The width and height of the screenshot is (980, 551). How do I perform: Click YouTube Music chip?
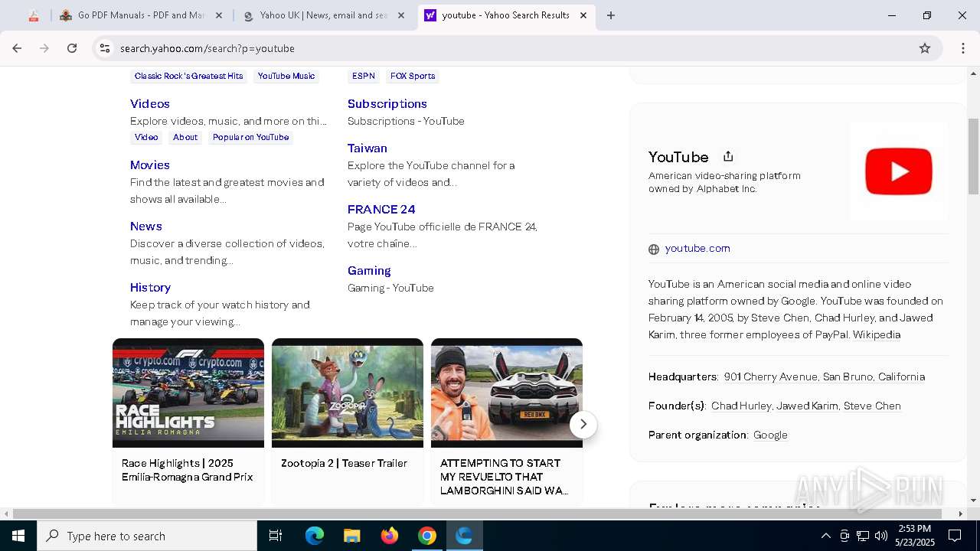click(x=286, y=76)
